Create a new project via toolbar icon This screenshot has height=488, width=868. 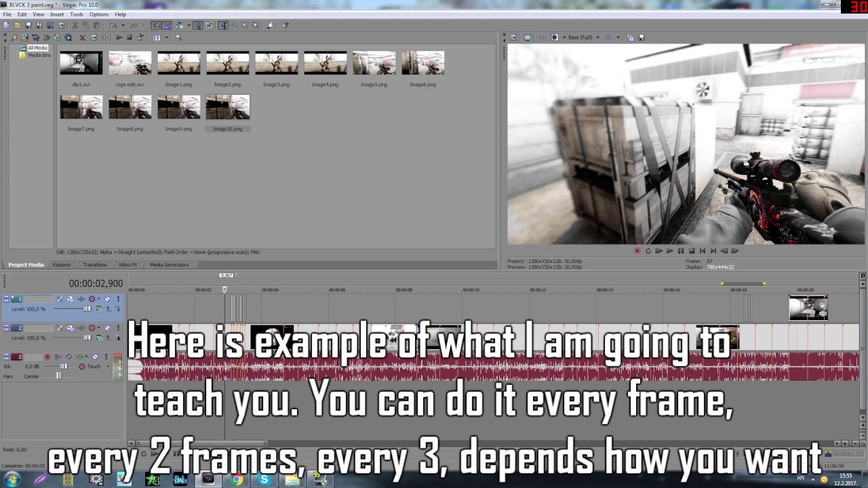6,25
